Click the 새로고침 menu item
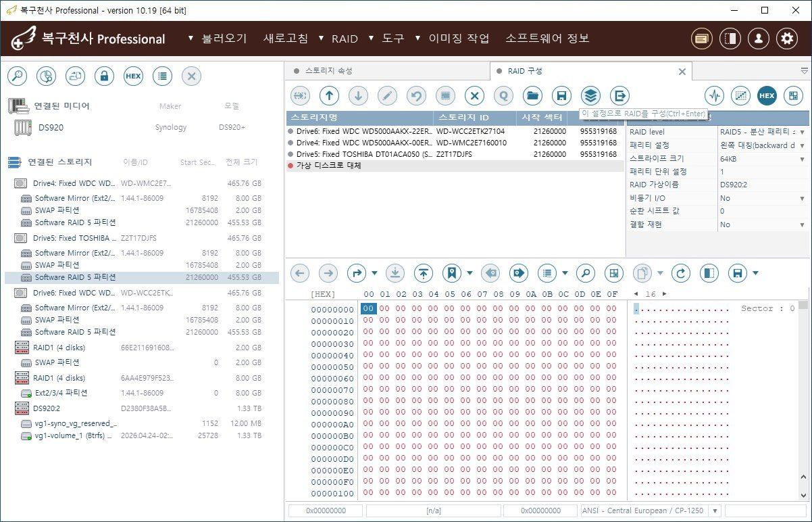 [286, 39]
